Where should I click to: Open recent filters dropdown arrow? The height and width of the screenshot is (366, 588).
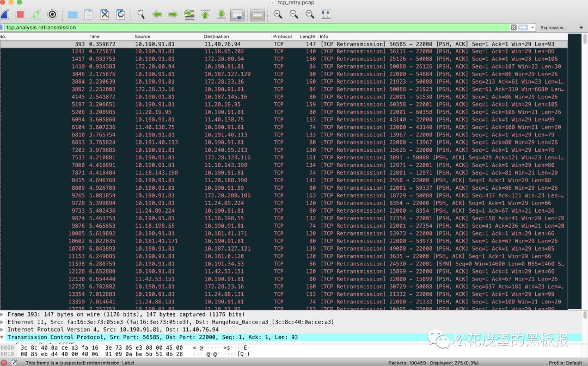coord(532,27)
